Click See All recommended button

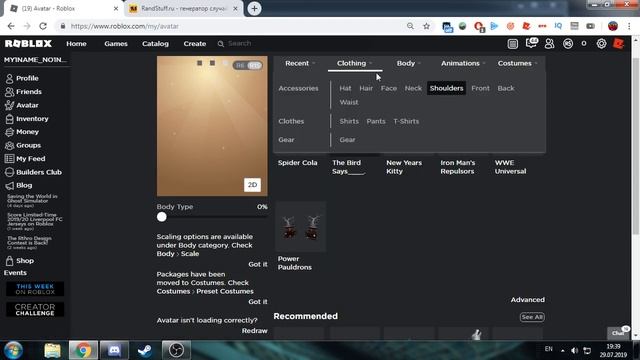[x=532, y=317]
